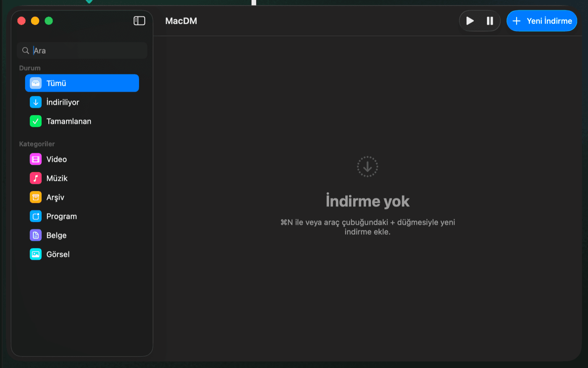588x368 pixels.
Task: Minimize MacDM using the yellow button
Action: coord(35,21)
